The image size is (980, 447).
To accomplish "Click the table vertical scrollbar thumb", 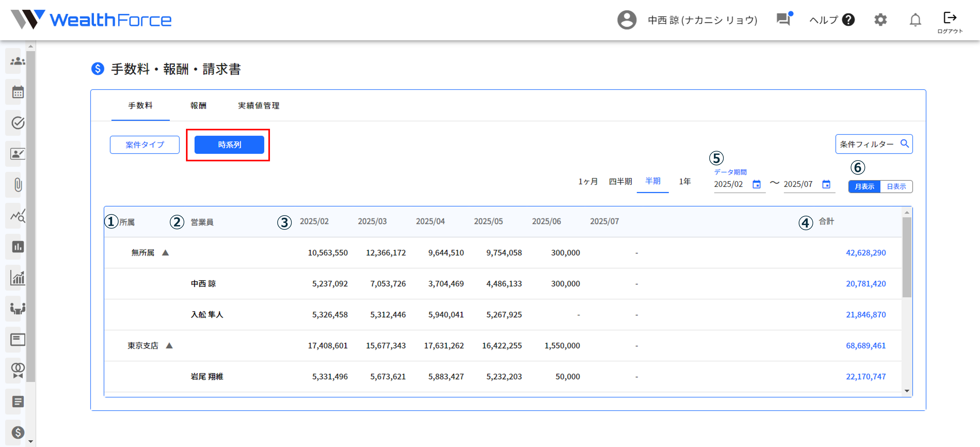I will point(906,257).
